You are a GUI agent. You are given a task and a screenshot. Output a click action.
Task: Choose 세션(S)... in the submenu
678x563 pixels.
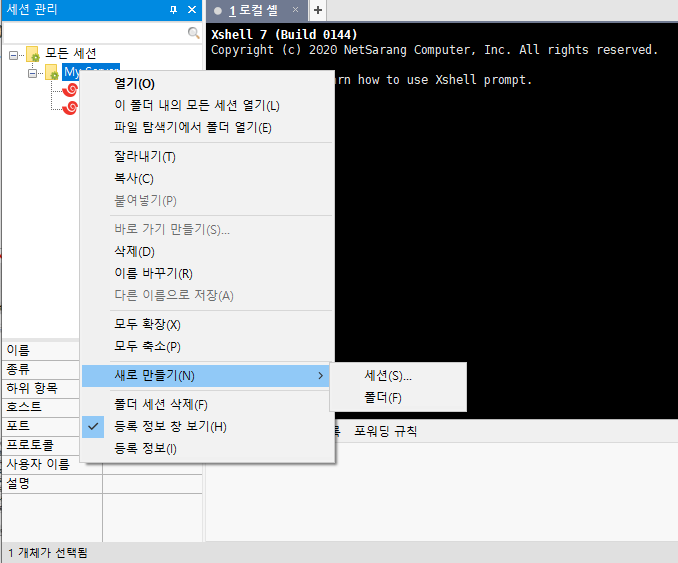(398, 376)
